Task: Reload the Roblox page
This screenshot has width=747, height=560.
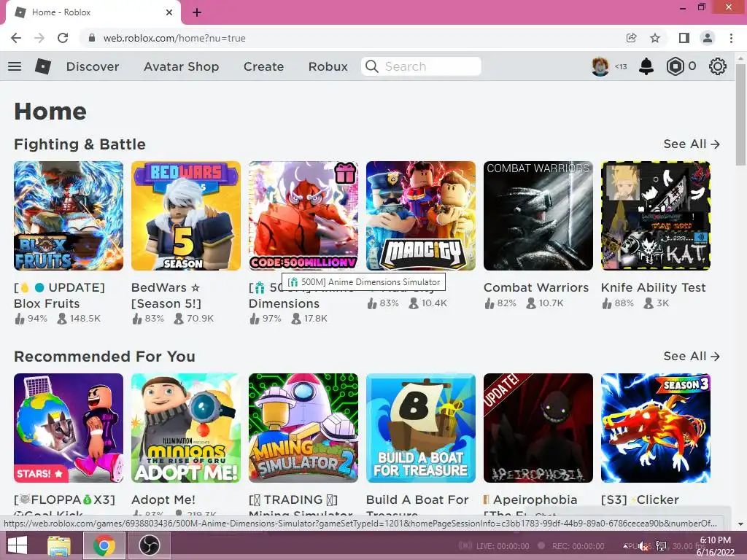Action: tap(63, 38)
